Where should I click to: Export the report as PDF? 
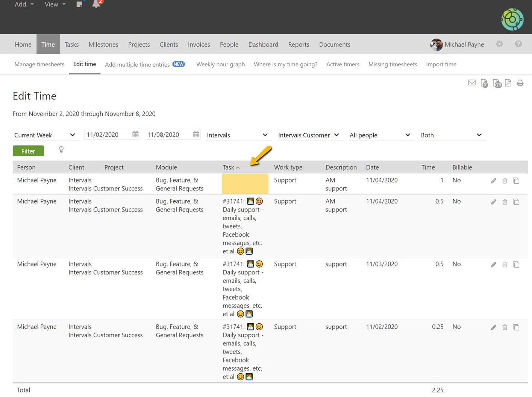point(508,83)
